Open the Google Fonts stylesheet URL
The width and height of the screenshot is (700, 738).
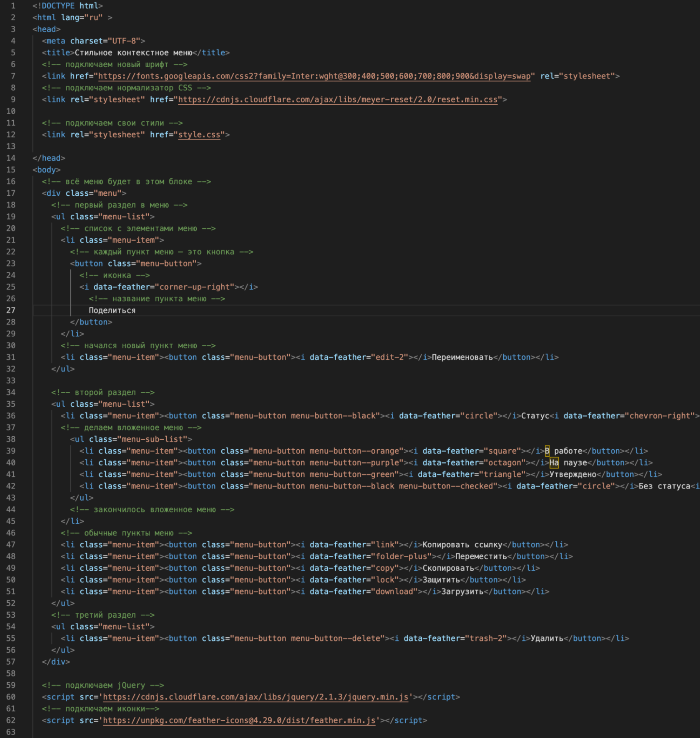314,76
